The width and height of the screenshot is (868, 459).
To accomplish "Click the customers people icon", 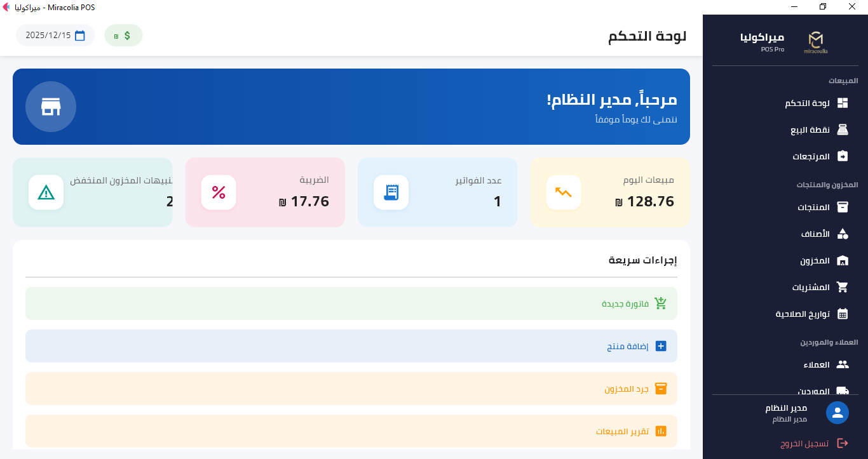I will 843,364.
